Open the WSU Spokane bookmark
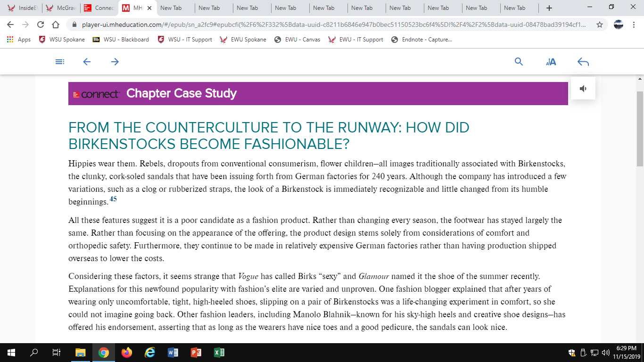The height and width of the screenshot is (362, 644). [62, 40]
